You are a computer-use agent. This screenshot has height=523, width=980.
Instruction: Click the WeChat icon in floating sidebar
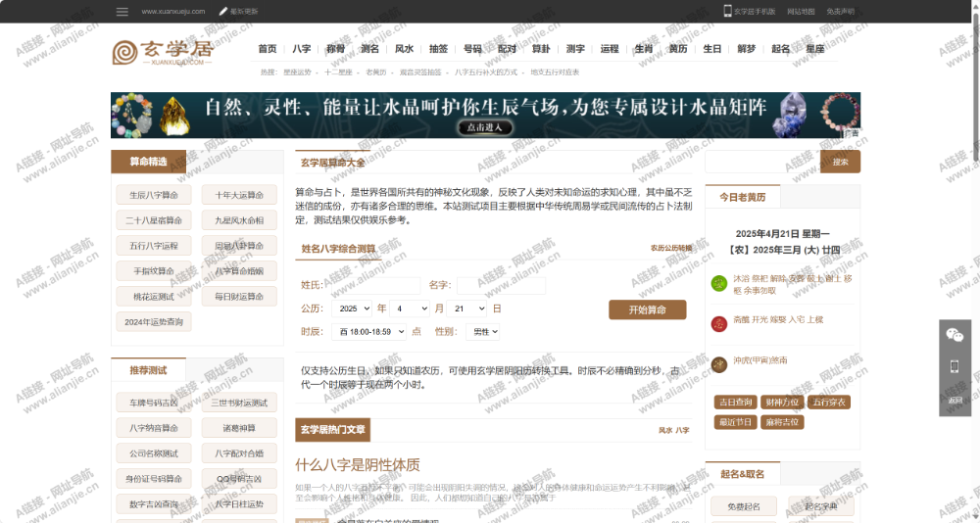[955, 335]
